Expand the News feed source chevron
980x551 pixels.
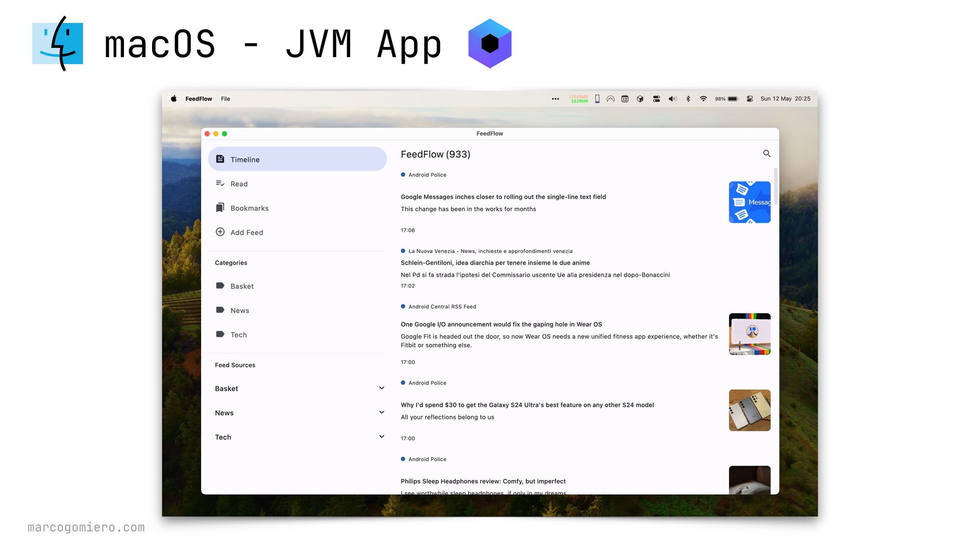click(x=381, y=412)
